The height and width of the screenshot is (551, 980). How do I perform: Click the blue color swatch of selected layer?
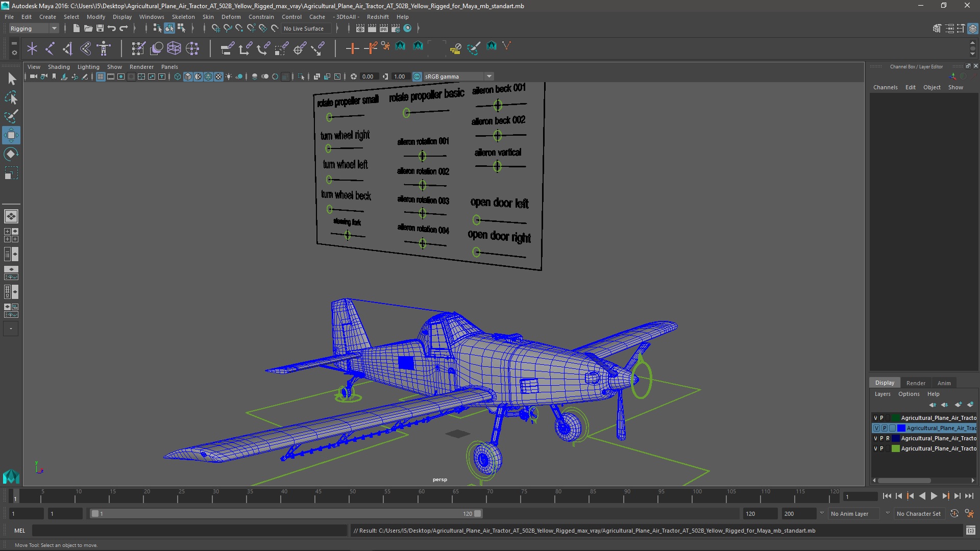coord(901,428)
